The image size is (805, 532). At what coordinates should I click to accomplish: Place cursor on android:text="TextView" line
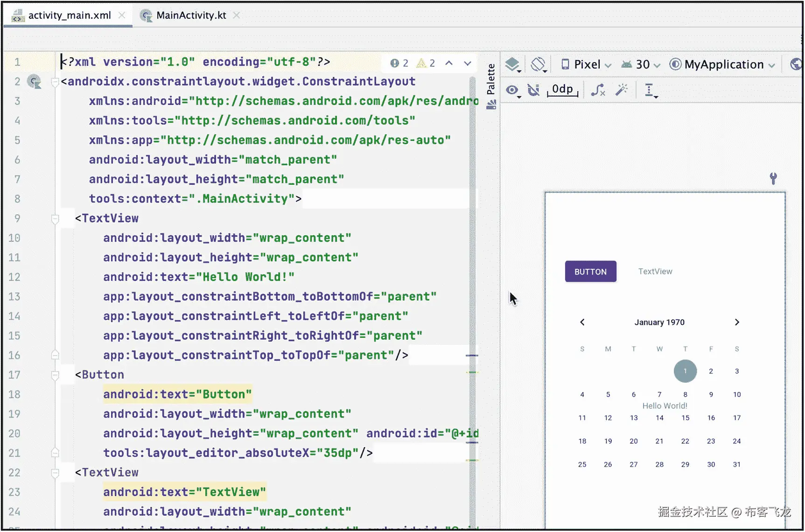(184, 492)
